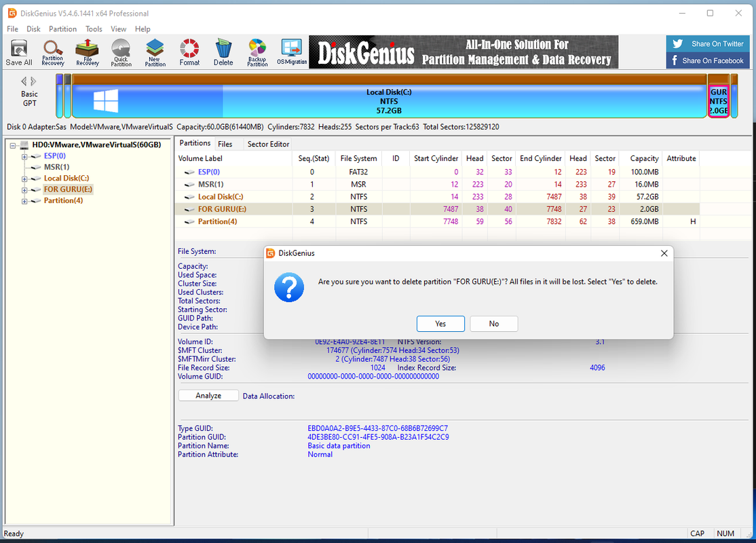Open the View menu
This screenshot has height=543, width=756.
pos(118,29)
